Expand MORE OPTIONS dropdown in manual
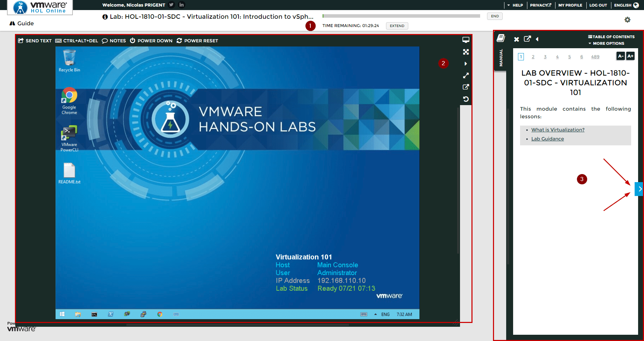 coord(606,43)
